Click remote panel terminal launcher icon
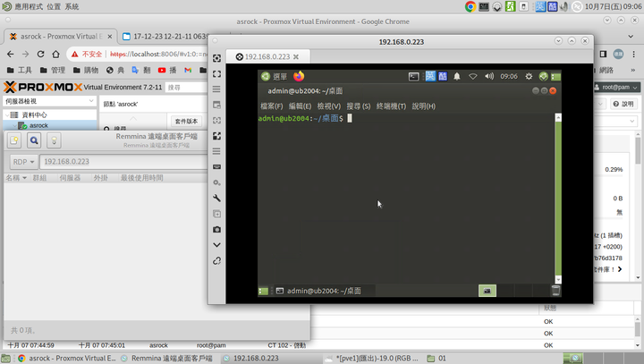Viewport: 644px width, 364px height. pos(413,76)
